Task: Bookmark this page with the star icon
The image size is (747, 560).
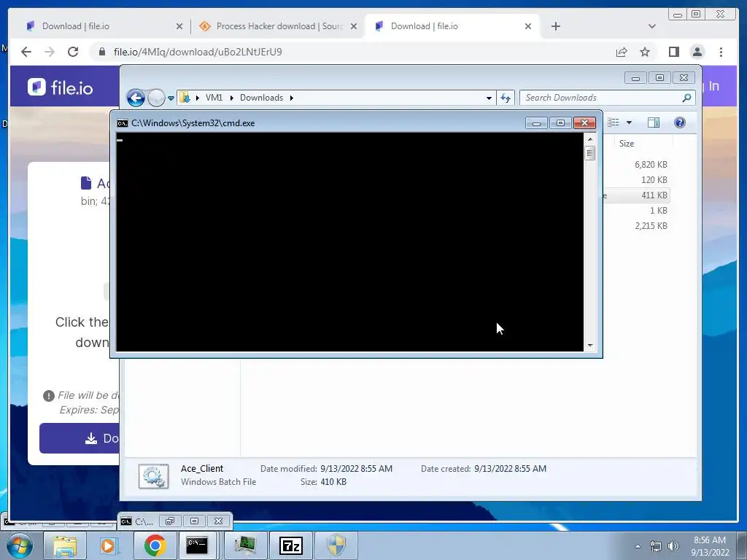Action: pos(645,52)
